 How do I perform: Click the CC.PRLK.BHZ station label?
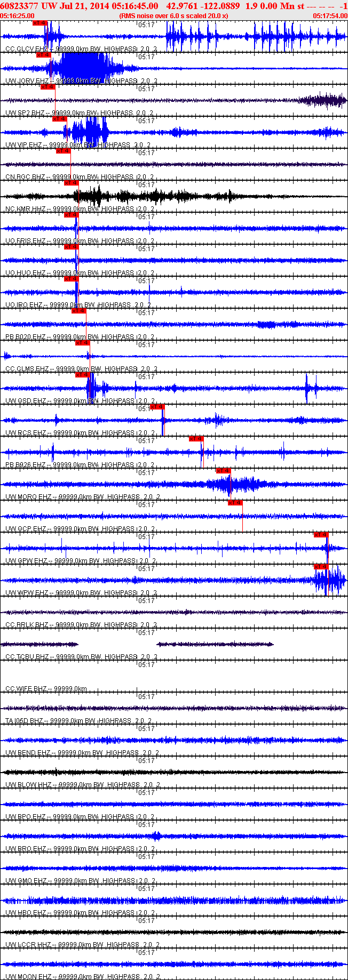[x=27, y=625]
